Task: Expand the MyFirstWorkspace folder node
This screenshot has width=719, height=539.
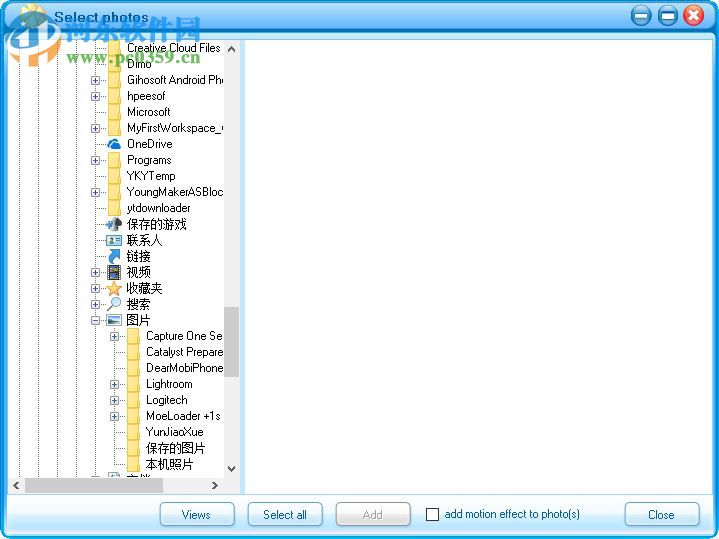Action: point(95,128)
